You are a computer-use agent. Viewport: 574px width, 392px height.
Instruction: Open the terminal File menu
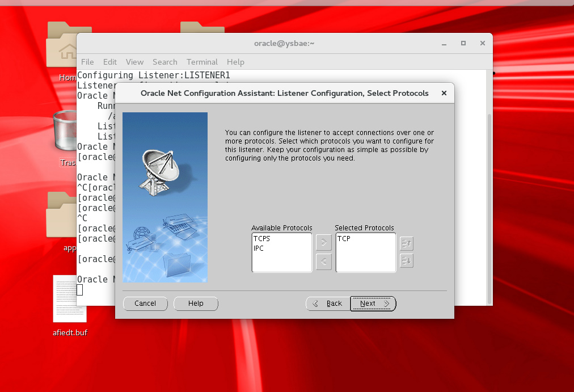87,62
